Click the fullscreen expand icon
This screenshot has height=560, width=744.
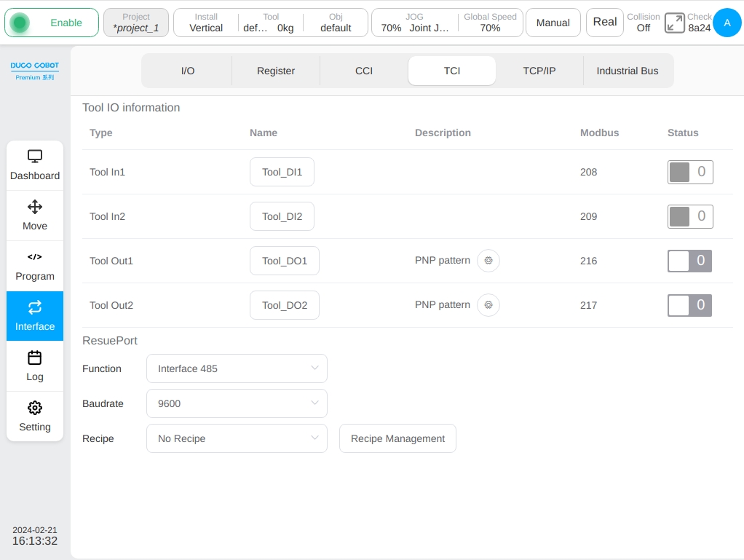674,23
